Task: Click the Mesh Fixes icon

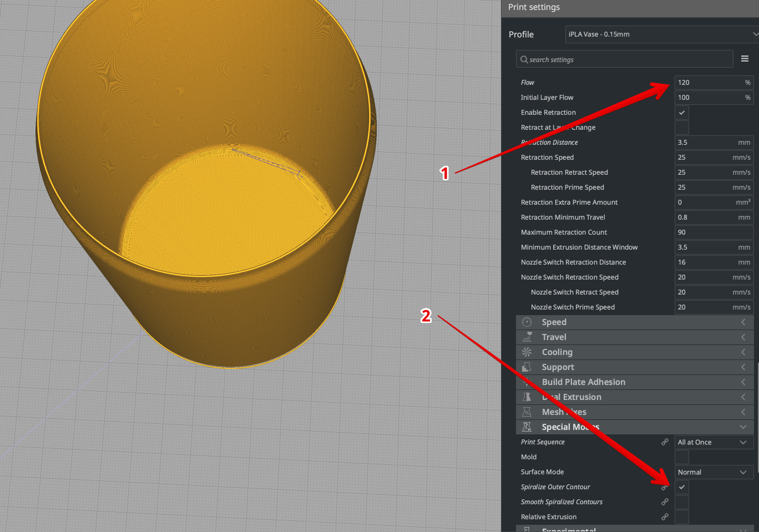Action: click(526, 412)
